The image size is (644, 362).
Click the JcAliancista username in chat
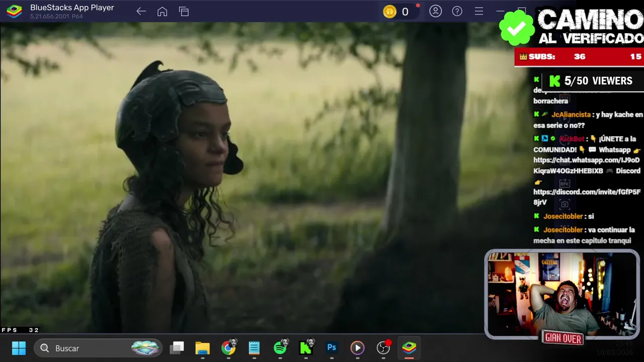click(571, 115)
